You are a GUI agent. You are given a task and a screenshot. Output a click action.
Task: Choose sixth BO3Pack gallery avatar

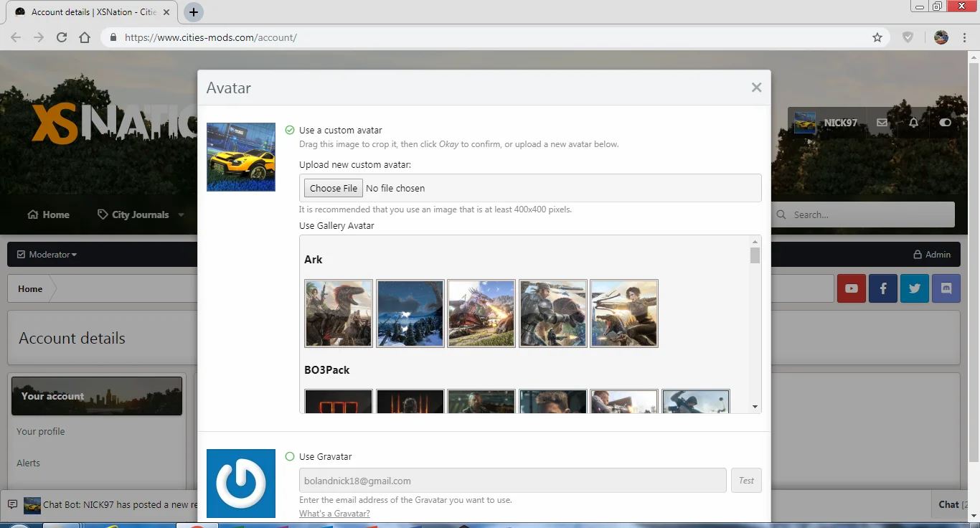tap(696, 401)
